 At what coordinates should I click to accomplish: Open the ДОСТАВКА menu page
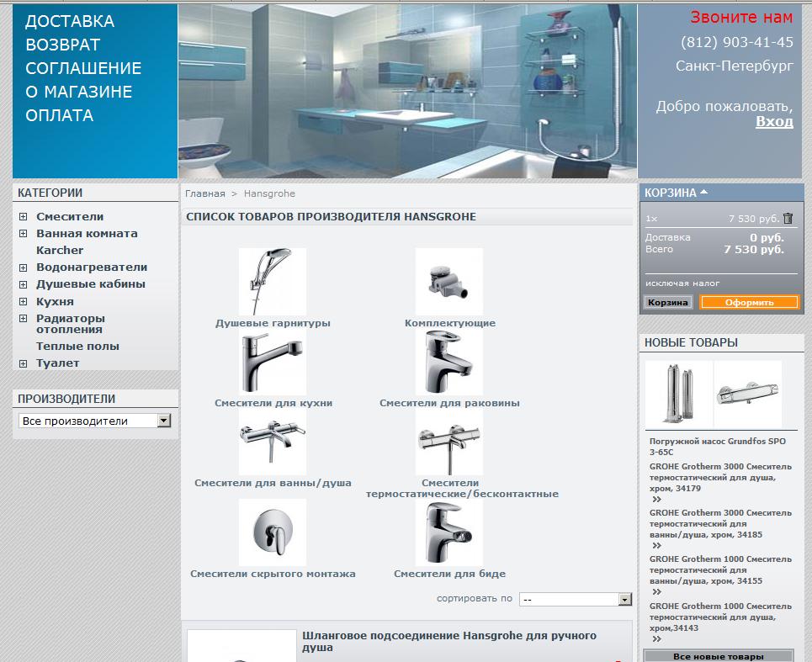tap(70, 21)
